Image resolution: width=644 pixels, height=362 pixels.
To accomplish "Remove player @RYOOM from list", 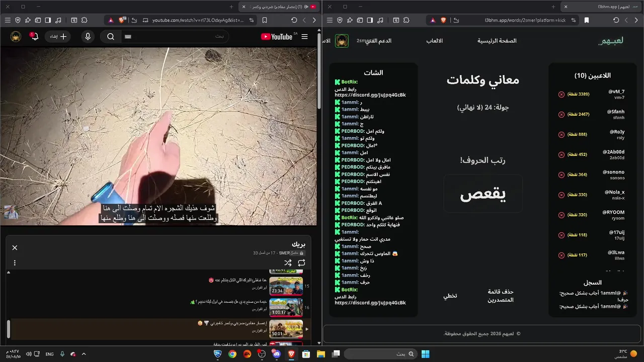I will point(561,215).
